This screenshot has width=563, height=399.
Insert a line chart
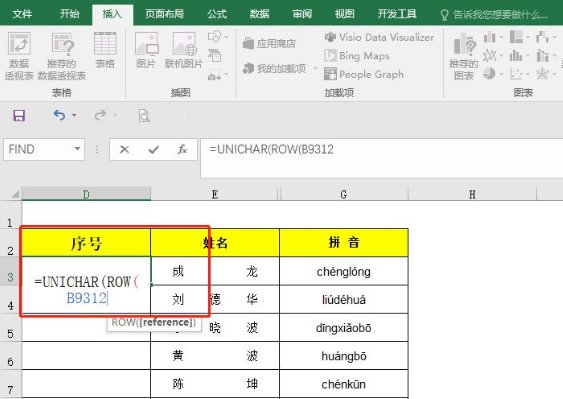pyautogui.click(x=489, y=56)
